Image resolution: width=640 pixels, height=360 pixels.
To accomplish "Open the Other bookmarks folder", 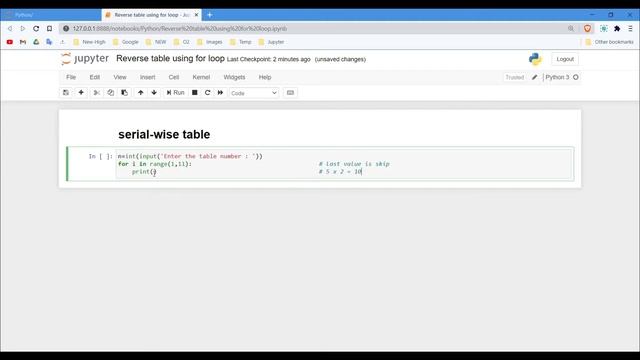I will click(609, 42).
